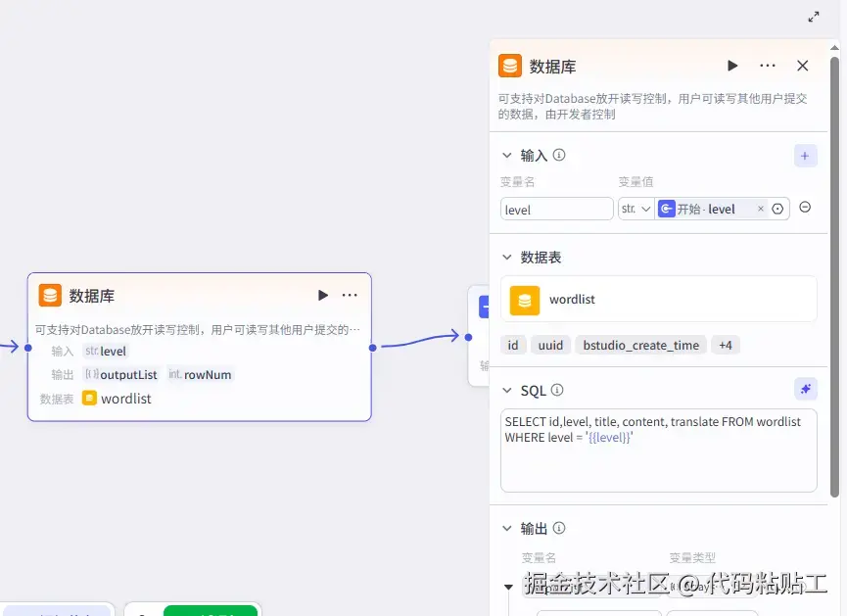
Task: Show the +4 more fields tag
Action: (x=725, y=346)
